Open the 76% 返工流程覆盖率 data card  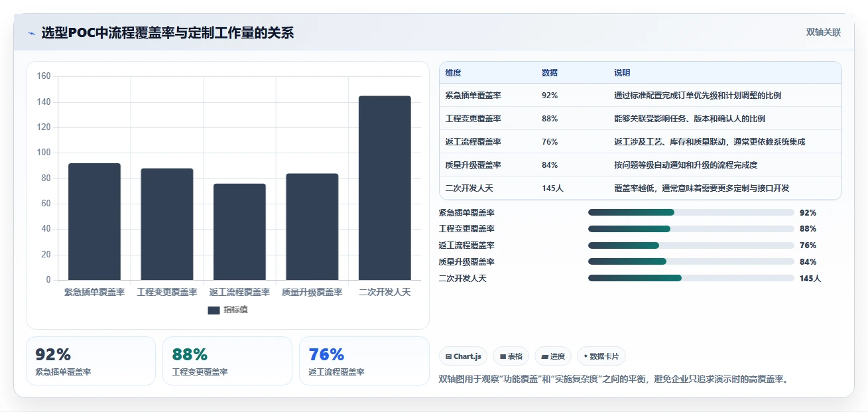364,361
